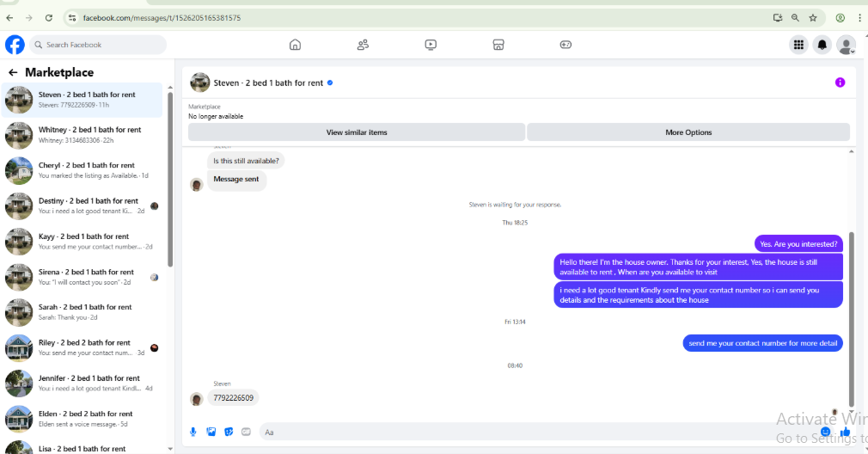Click More Options button
The image size is (868, 454).
[x=688, y=132]
